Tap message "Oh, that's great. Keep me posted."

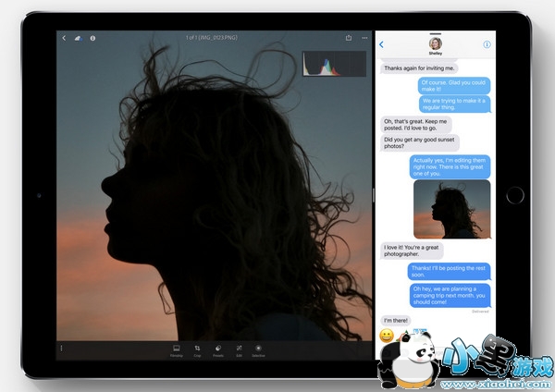tap(416, 125)
